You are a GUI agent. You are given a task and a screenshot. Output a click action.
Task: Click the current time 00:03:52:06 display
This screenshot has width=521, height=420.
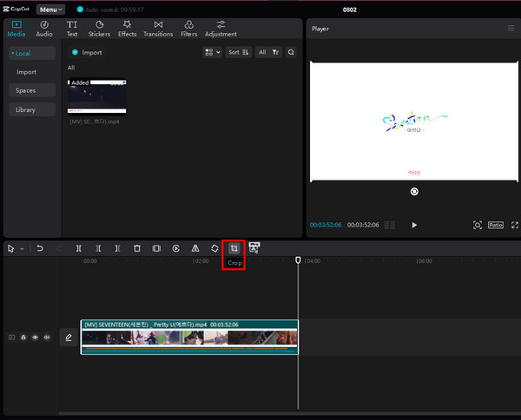pyautogui.click(x=326, y=225)
